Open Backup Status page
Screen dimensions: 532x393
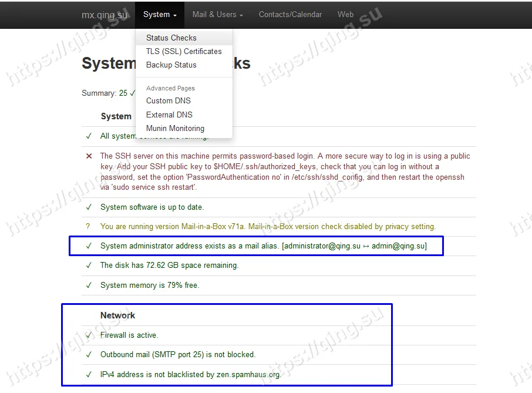pos(184,65)
